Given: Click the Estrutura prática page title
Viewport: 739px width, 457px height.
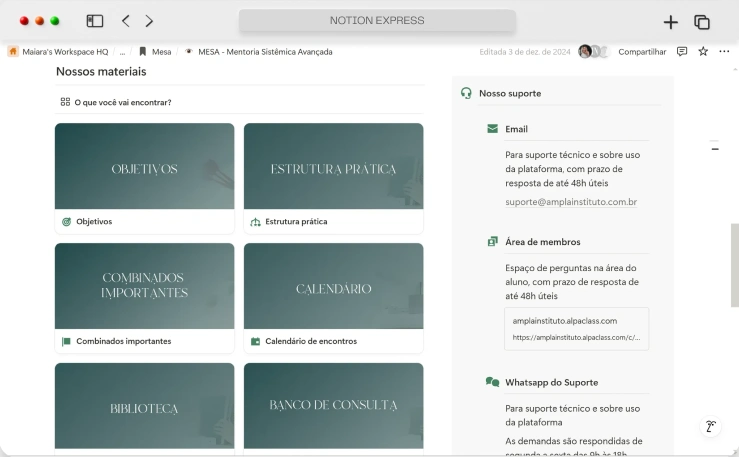Looking at the screenshot, I should coord(296,221).
